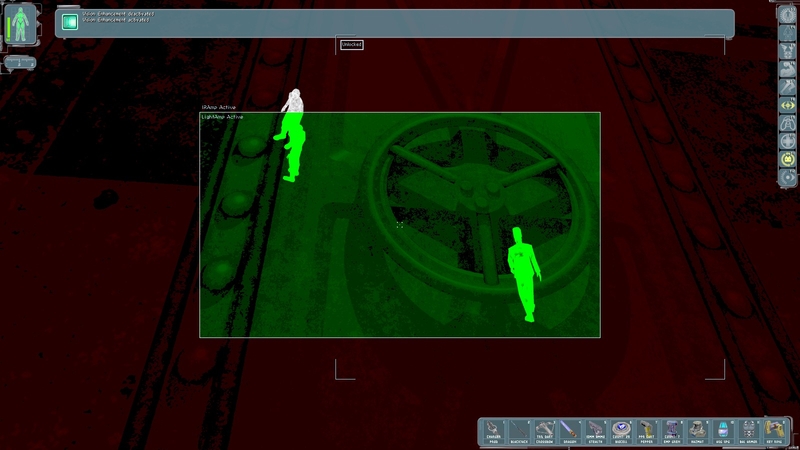Select the Biocell belt slot

point(621,432)
